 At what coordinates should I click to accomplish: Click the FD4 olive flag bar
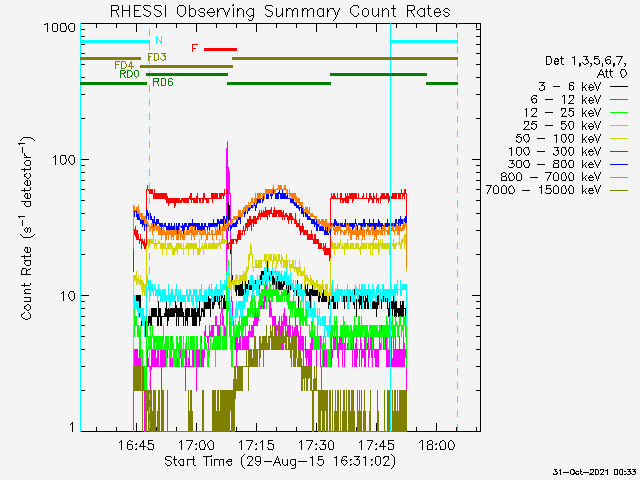click(x=187, y=67)
